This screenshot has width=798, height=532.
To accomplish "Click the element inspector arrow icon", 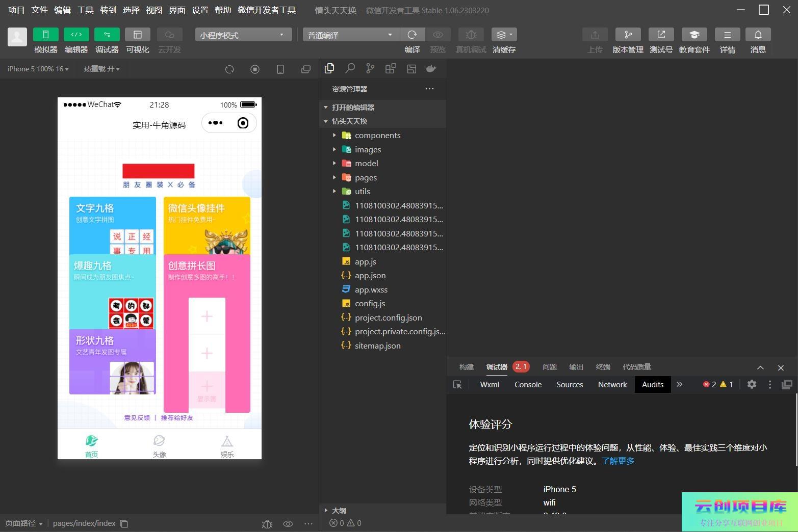I will point(457,385).
